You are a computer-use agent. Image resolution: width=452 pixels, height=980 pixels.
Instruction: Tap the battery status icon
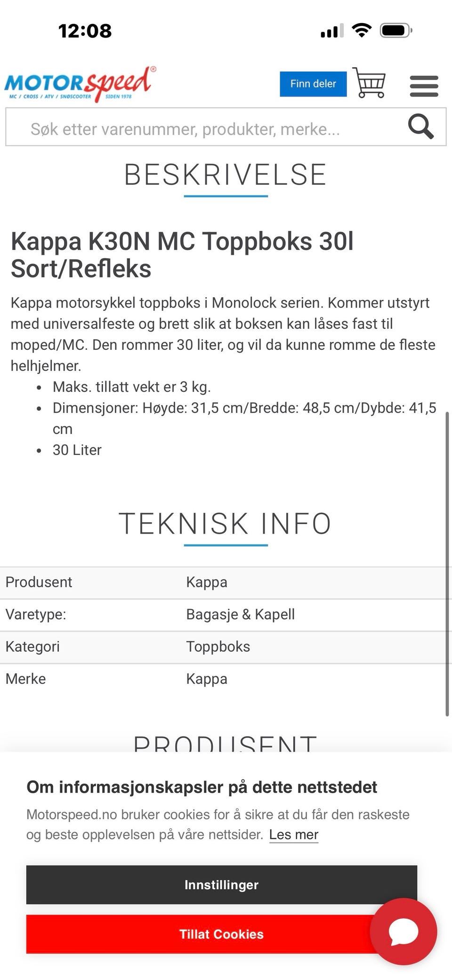396,31
